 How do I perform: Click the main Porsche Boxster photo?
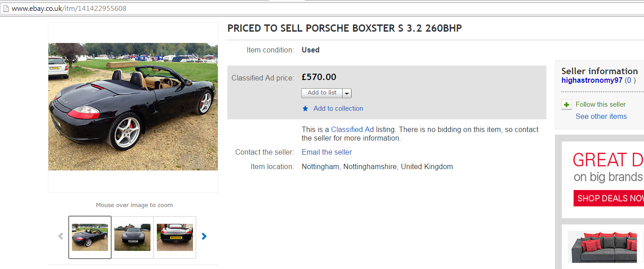pyautogui.click(x=133, y=107)
